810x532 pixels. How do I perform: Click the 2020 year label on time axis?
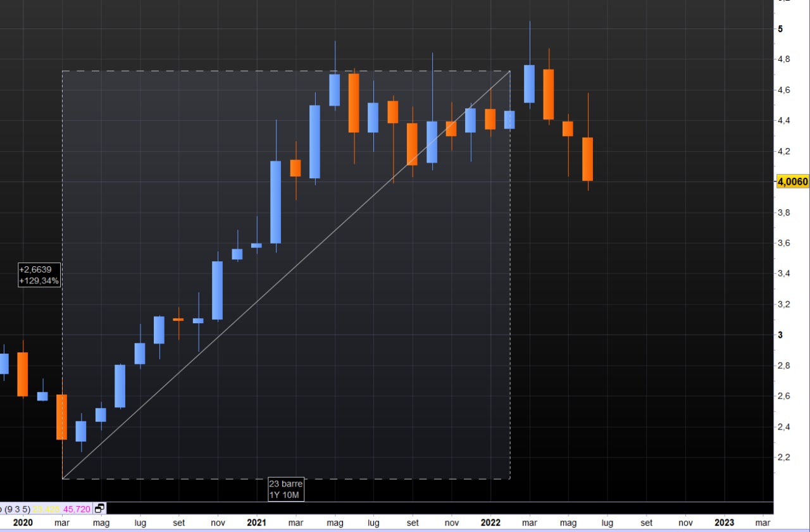(22, 523)
